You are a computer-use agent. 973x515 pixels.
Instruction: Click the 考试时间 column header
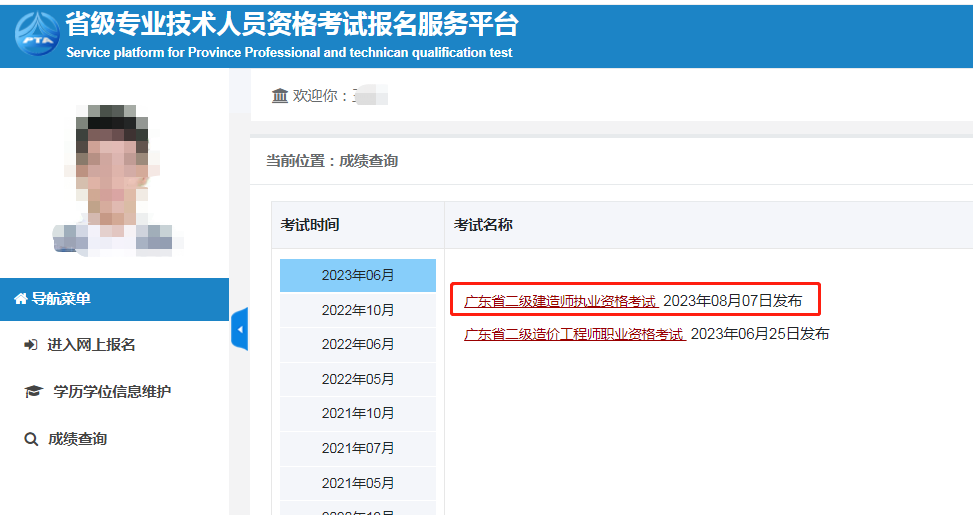(310, 225)
